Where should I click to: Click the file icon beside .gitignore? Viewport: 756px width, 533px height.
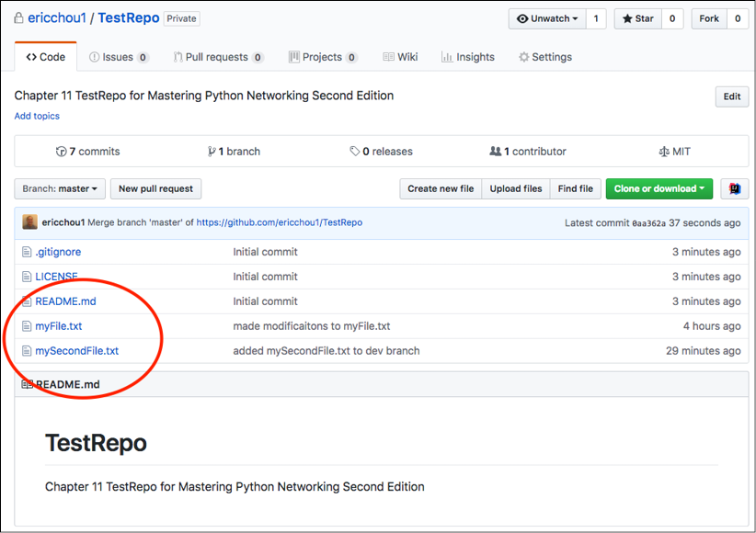tap(27, 252)
